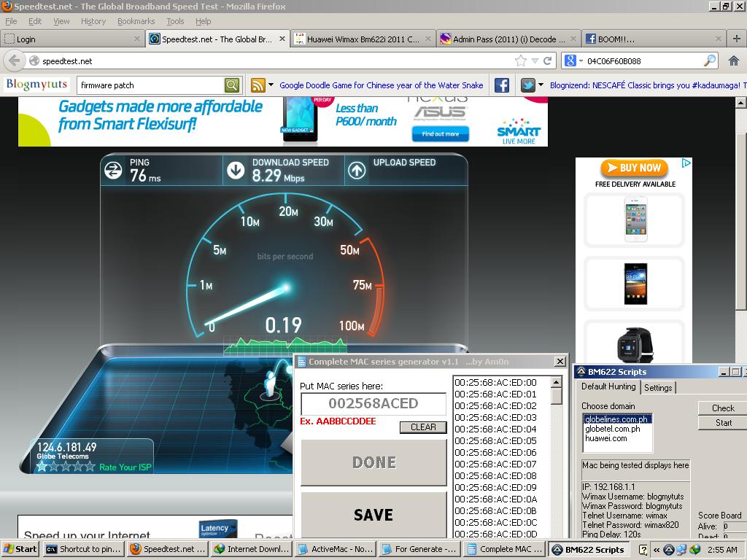Click the site identity globe icon
The width and height of the screenshot is (747, 560).
(x=34, y=61)
